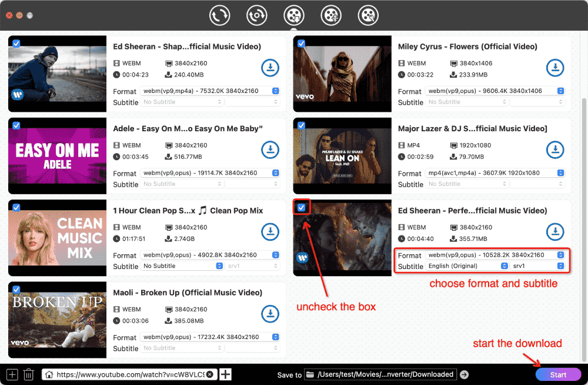
Task: Click the Save to folder path field
Action: (x=386, y=374)
